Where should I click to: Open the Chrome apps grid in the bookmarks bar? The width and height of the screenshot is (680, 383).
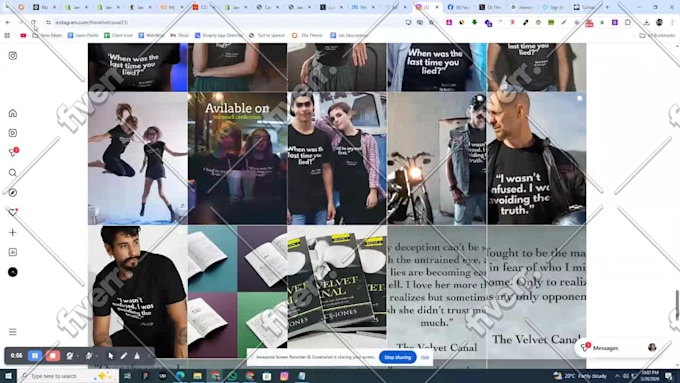tap(7, 35)
